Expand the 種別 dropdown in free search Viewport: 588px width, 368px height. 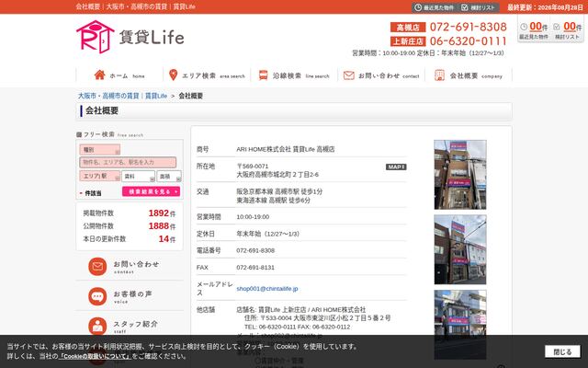point(100,150)
